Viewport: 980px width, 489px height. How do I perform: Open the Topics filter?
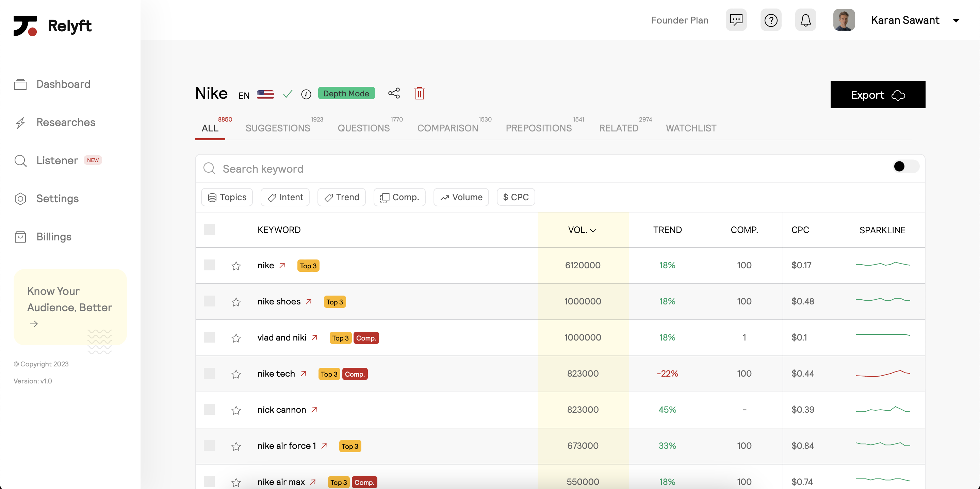227,197
